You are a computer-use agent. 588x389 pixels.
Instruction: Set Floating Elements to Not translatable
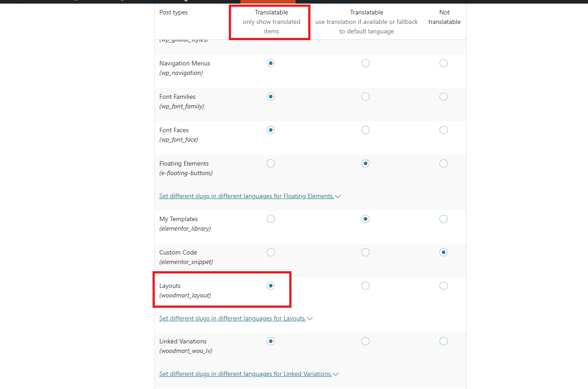444,163
